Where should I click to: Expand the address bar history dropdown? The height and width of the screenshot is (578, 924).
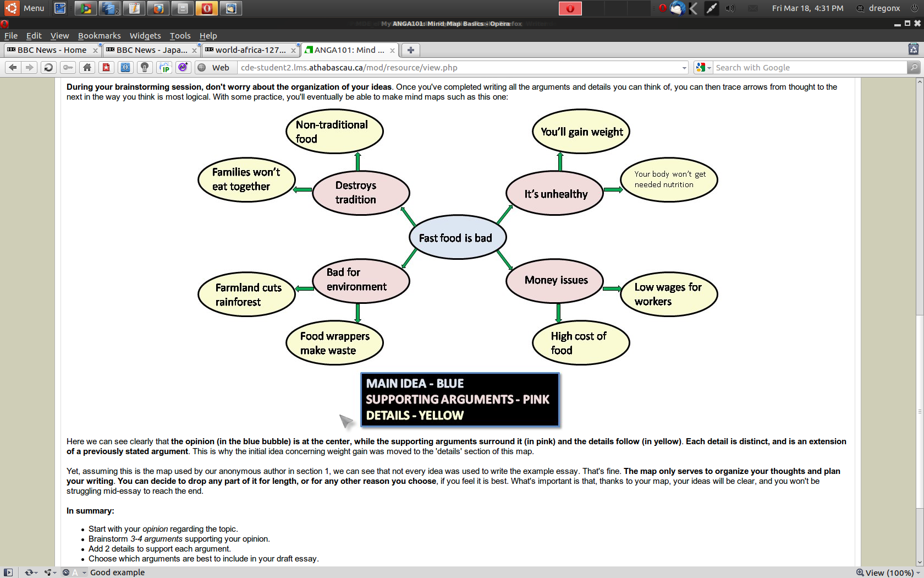pyautogui.click(x=684, y=68)
